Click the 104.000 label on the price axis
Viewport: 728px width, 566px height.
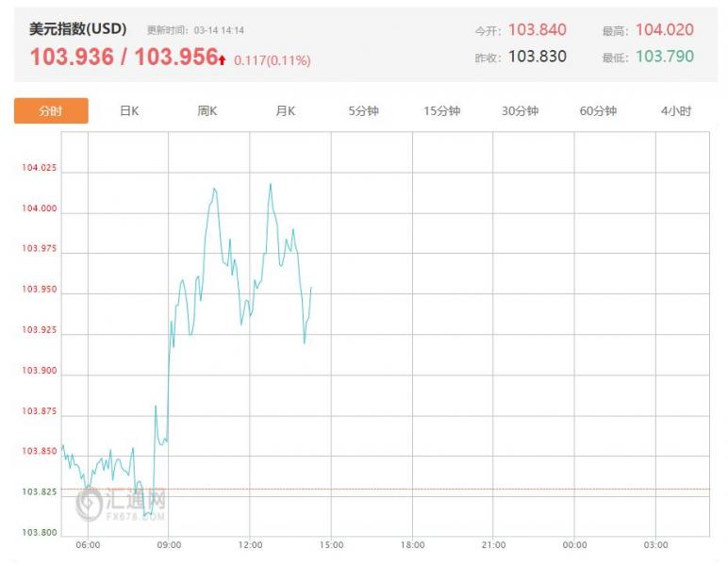coord(39,208)
